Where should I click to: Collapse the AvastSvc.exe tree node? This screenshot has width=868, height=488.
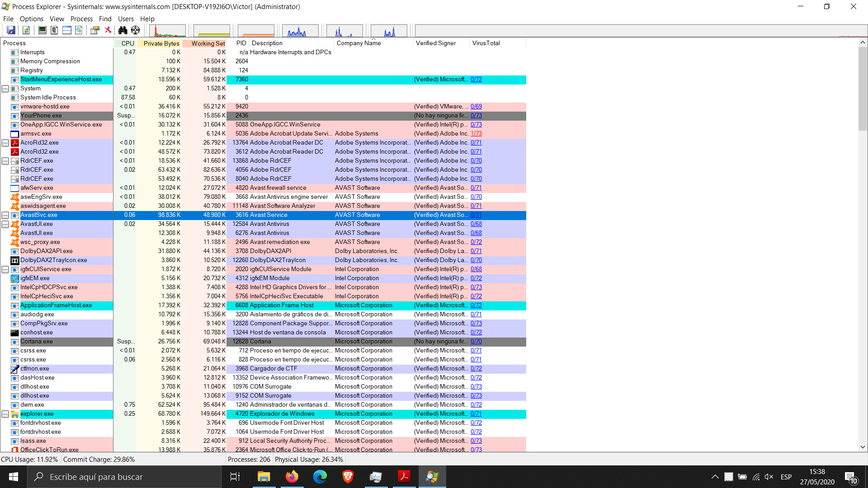click(5, 215)
